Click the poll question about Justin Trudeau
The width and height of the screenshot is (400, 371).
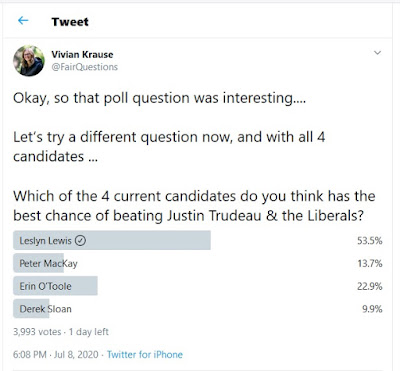click(x=194, y=206)
